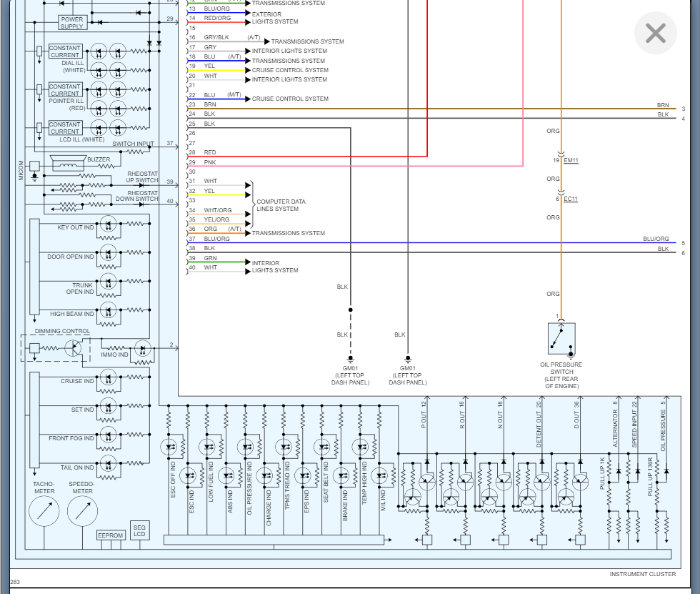Click the Cruise Control System label at pin 19

290,70
